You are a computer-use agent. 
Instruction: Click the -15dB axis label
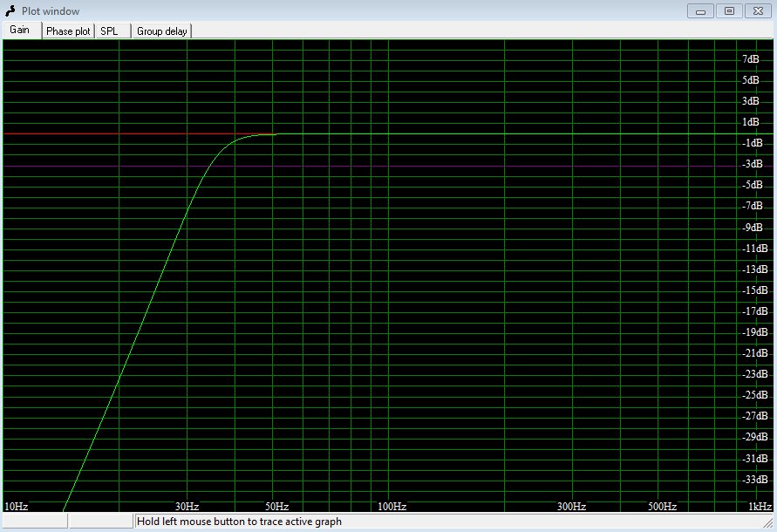pyautogui.click(x=755, y=290)
